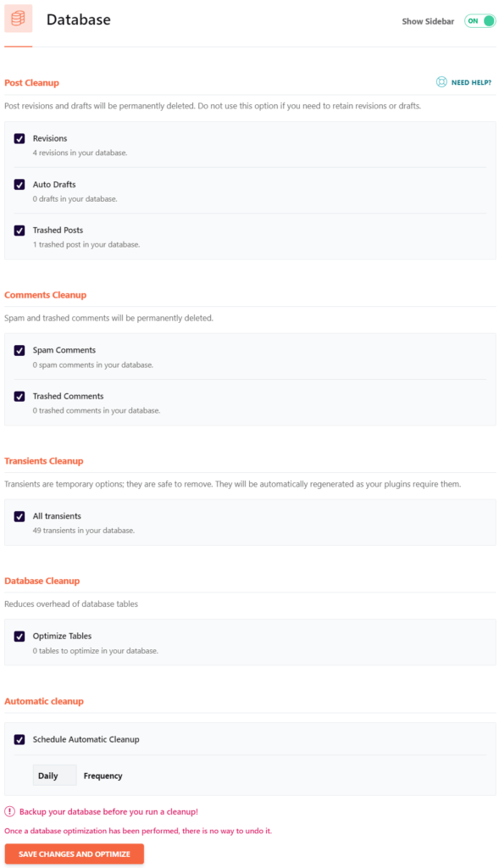
Task: Open the NEED HELP? link
Action: (x=471, y=82)
